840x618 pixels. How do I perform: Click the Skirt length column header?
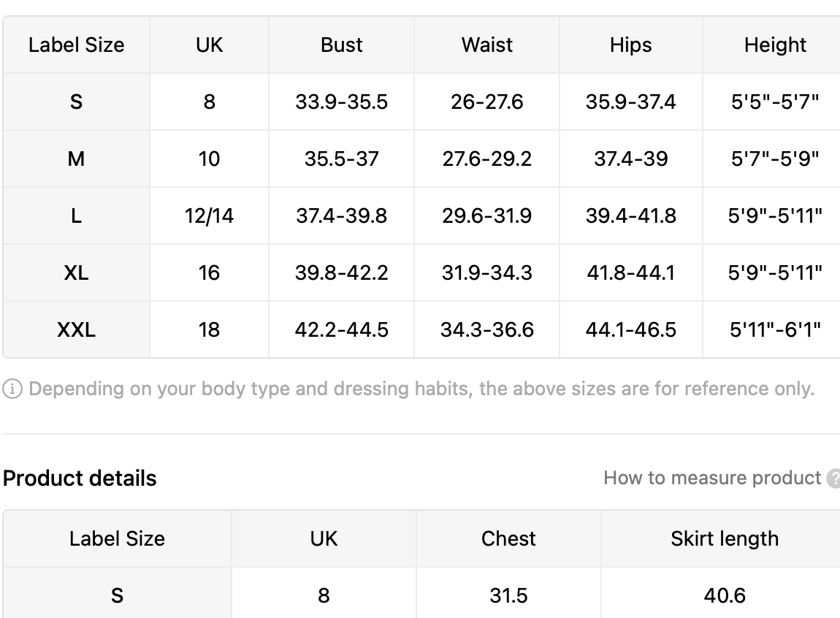tap(725, 539)
